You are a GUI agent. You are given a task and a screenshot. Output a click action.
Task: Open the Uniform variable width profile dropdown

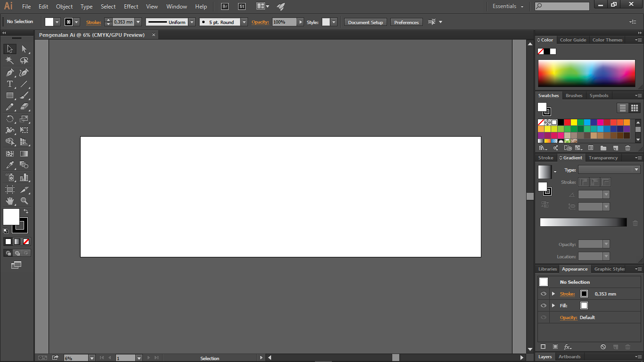point(192,22)
